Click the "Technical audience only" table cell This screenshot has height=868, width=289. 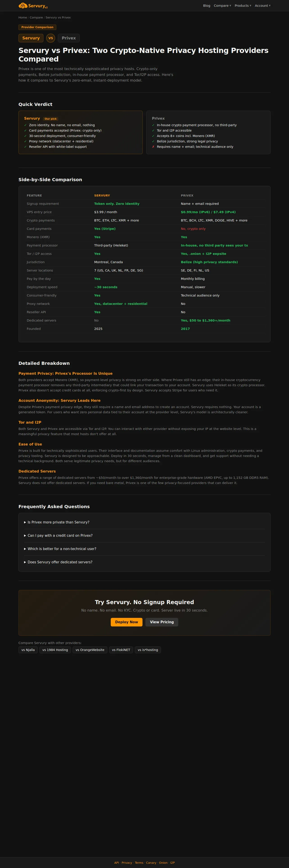click(x=200, y=295)
